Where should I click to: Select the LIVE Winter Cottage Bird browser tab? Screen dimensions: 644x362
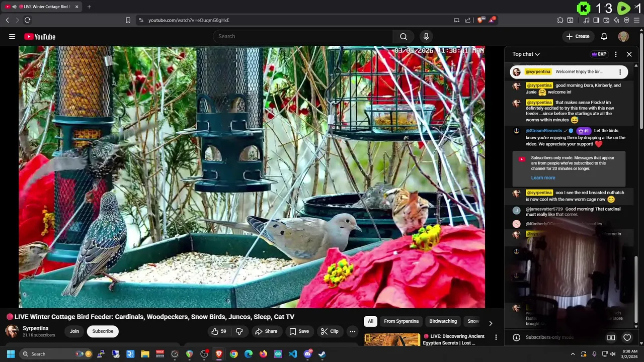pyautogui.click(x=42, y=7)
